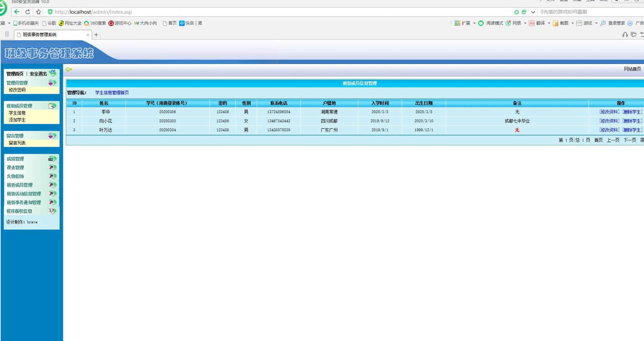The width and height of the screenshot is (644, 341).
Task: Open 添加学生 in the sidebar
Action: point(17,120)
